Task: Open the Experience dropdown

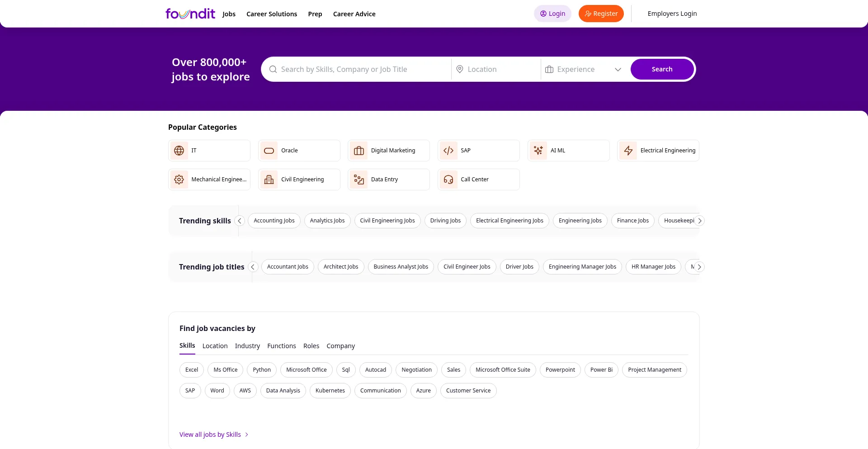Action: [583, 69]
